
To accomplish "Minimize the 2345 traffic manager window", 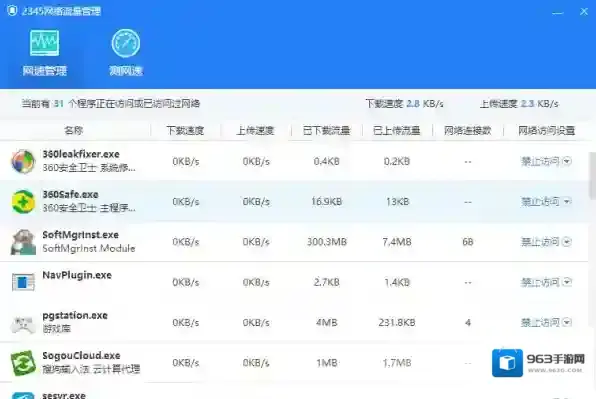I will click(x=558, y=13).
